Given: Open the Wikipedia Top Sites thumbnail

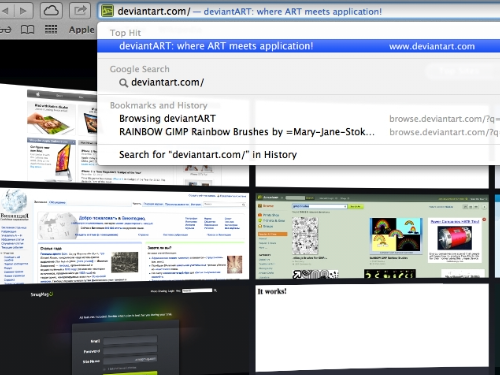Looking at the screenshot, I should [x=124, y=236].
